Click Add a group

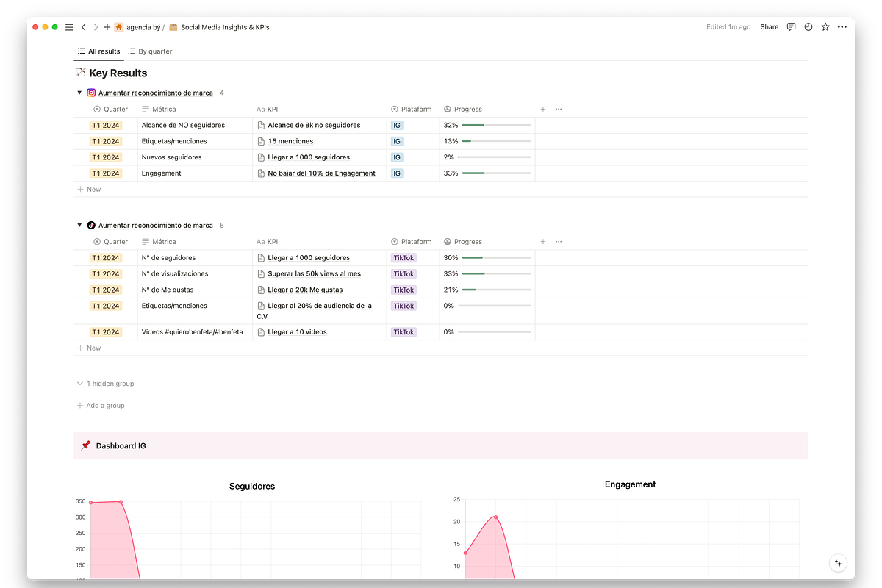click(101, 406)
